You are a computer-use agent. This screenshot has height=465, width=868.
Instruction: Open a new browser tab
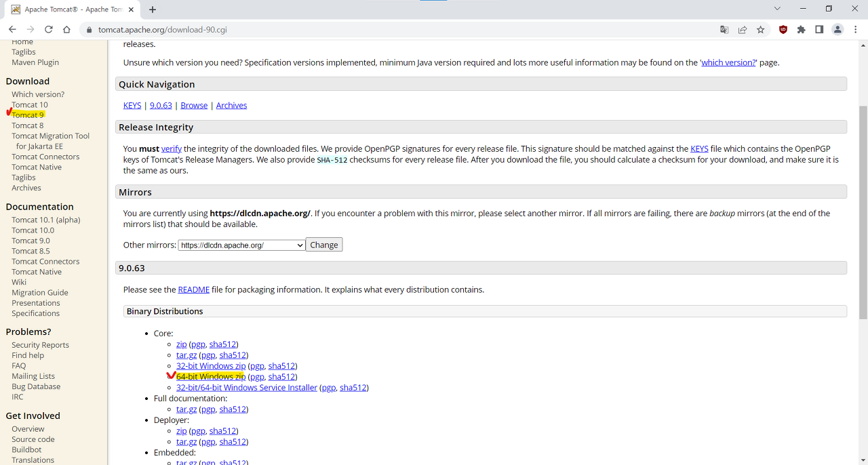pos(153,9)
